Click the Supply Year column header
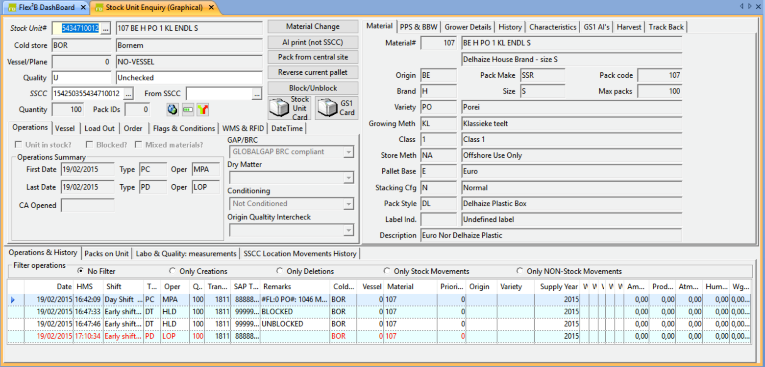 click(x=557, y=287)
